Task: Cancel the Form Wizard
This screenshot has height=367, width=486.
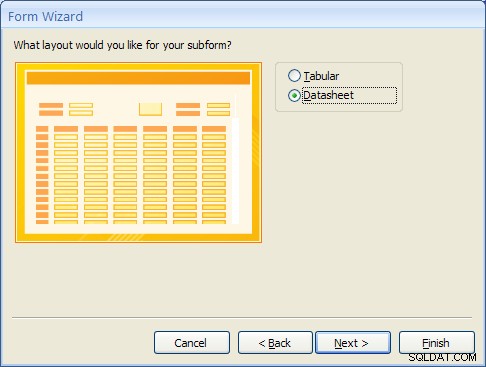Action: click(x=192, y=343)
